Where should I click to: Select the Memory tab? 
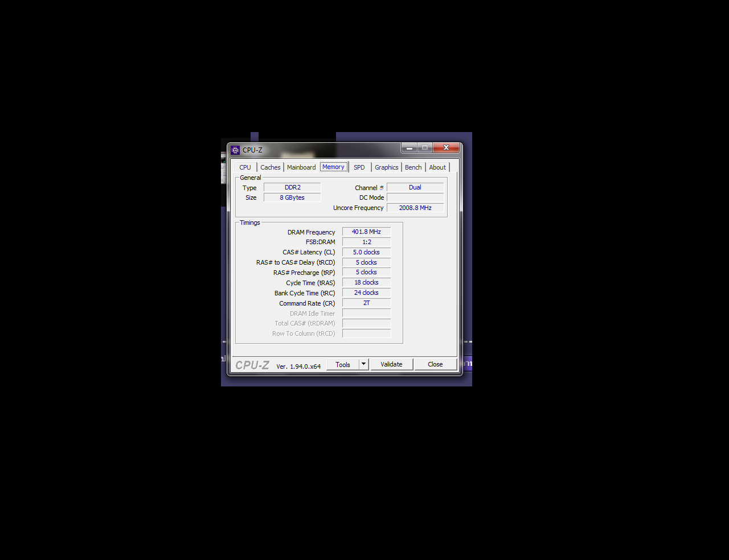[x=333, y=167]
